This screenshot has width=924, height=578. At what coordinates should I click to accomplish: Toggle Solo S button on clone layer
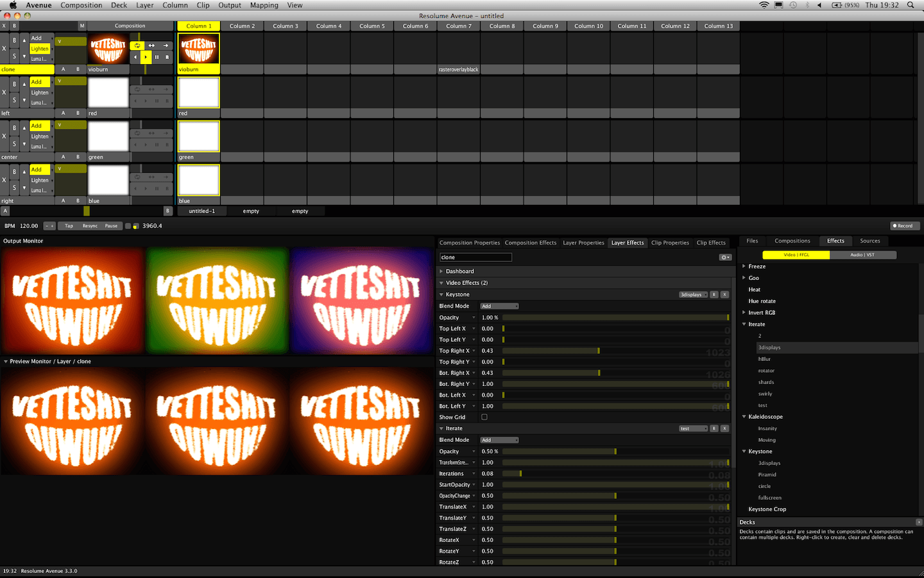[14, 57]
